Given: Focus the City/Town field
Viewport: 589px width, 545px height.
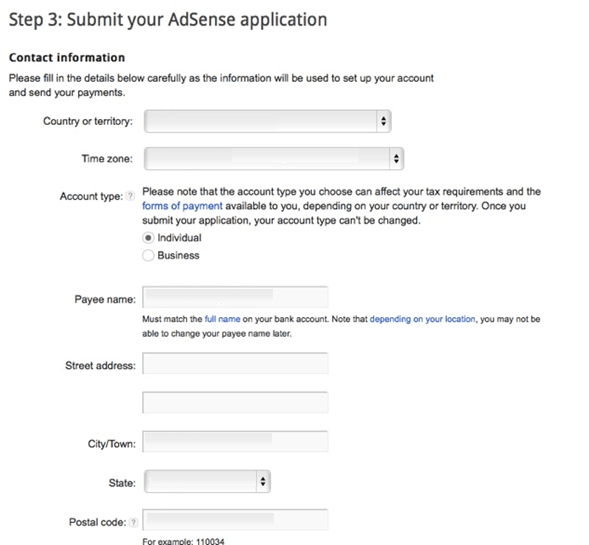Looking at the screenshot, I should click(235, 441).
